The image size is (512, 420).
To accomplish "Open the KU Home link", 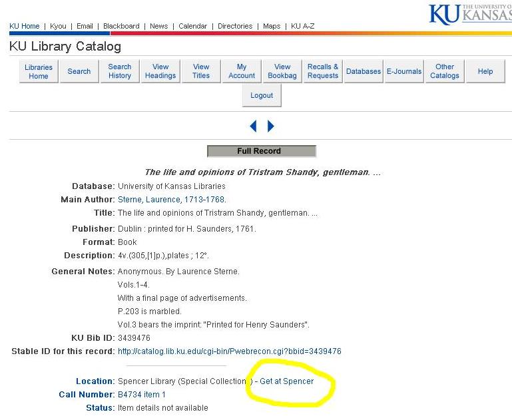I will pos(25,26).
